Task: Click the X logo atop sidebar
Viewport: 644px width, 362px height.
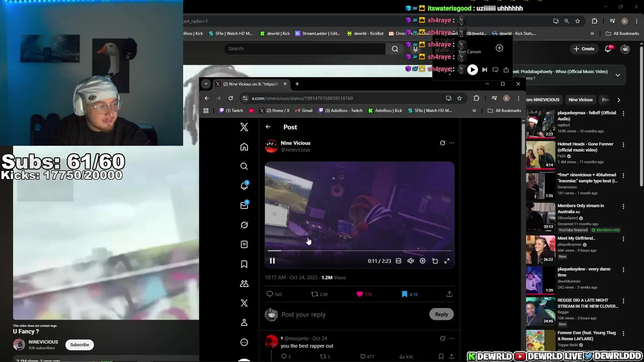Action: coord(244,127)
